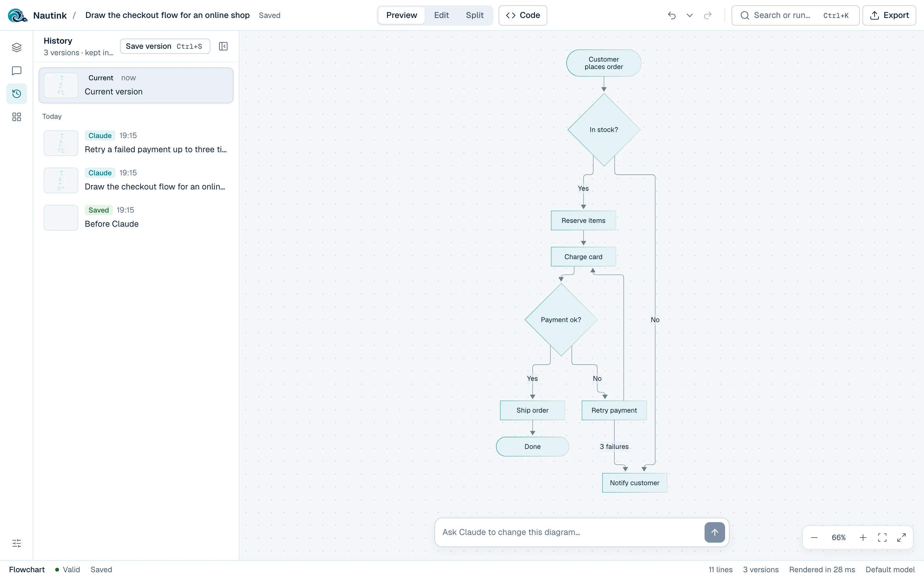Switch to the Edit tab
The height and width of the screenshot is (578, 924).
click(441, 15)
